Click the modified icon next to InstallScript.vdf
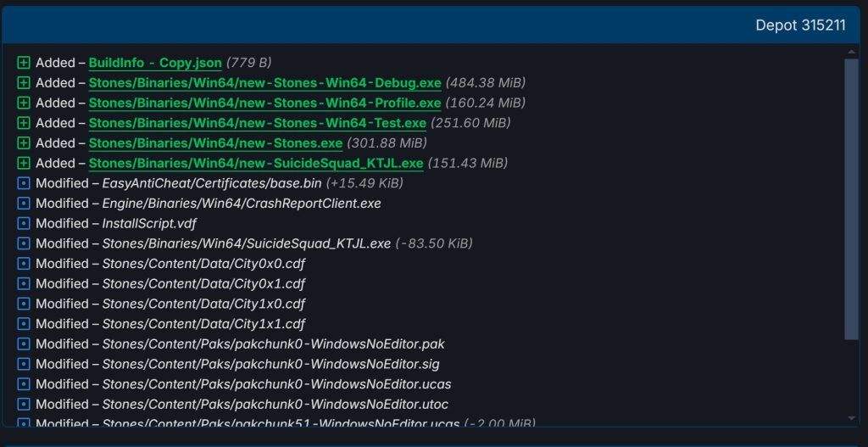This screenshot has height=447, width=868. [x=24, y=223]
